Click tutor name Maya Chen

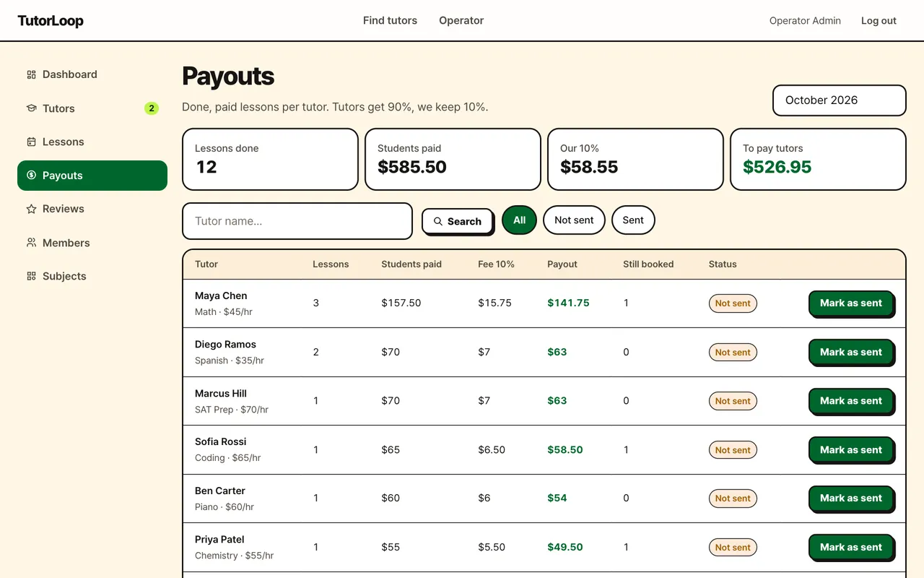[x=221, y=296]
